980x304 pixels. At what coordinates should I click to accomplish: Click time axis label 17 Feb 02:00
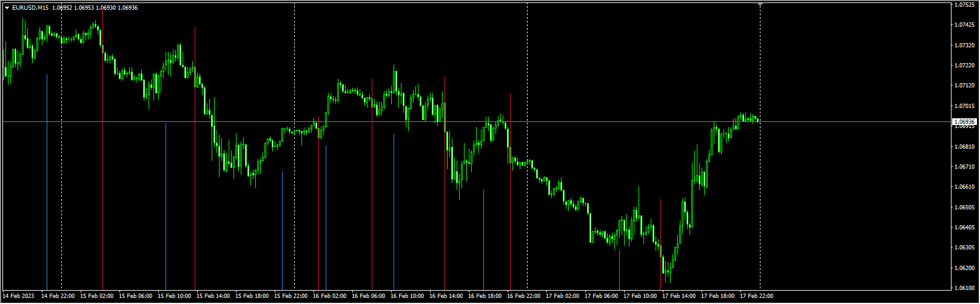click(563, 297)
